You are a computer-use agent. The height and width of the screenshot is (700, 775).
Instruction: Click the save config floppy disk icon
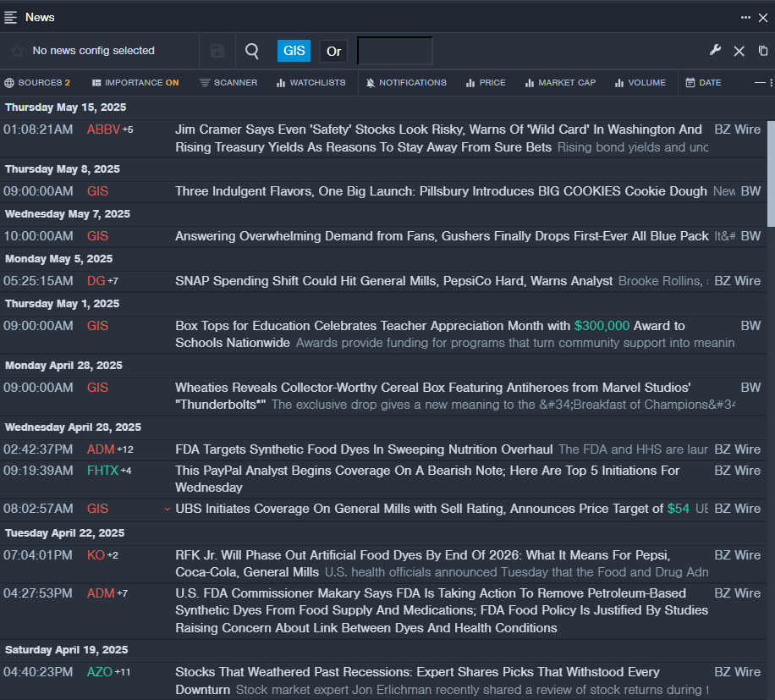click(217, 51)
